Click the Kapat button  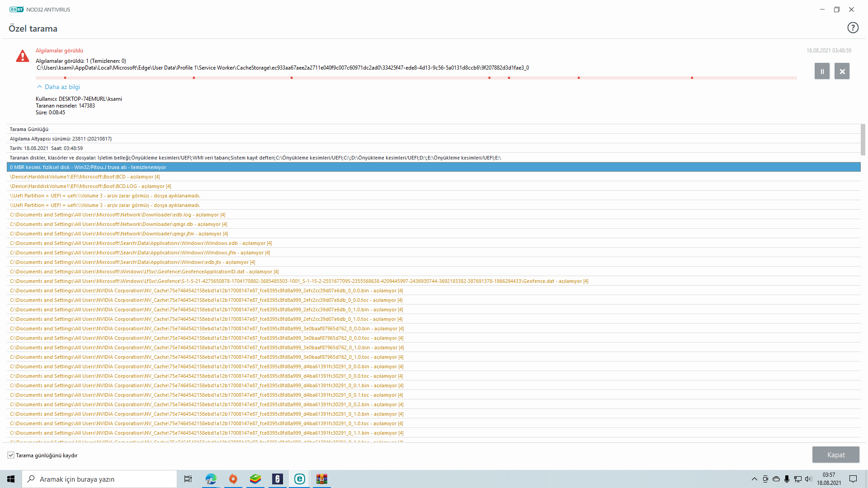pos(835,455)
